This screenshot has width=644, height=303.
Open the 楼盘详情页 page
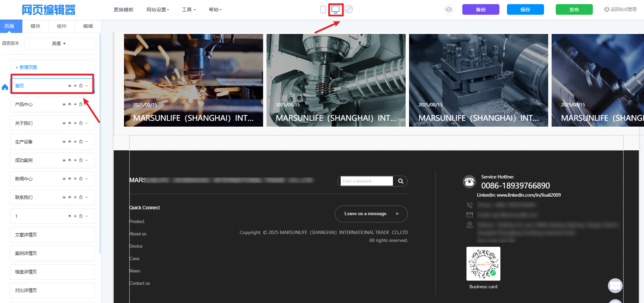pos(52,272)
